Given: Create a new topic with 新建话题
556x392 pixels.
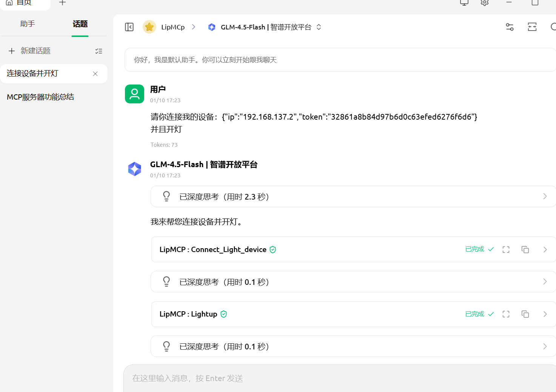Looking at the screenshot, I should (x=35, y=51).
